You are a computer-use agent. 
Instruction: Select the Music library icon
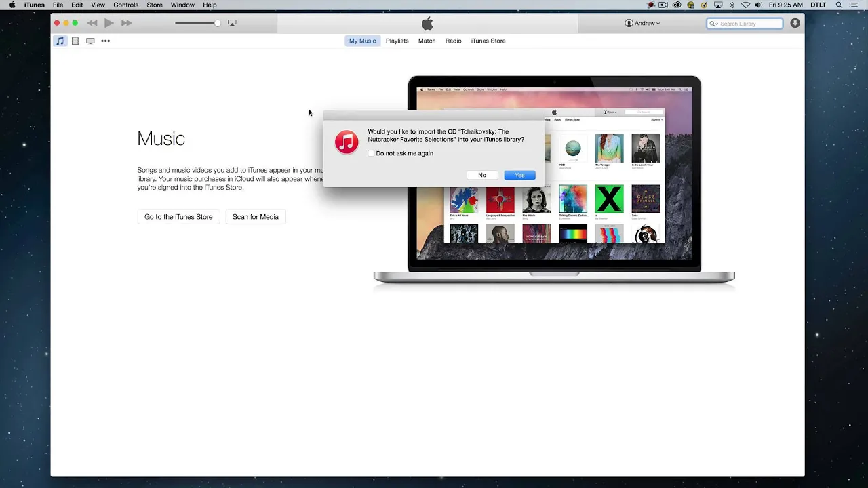(x=60, y=41)
